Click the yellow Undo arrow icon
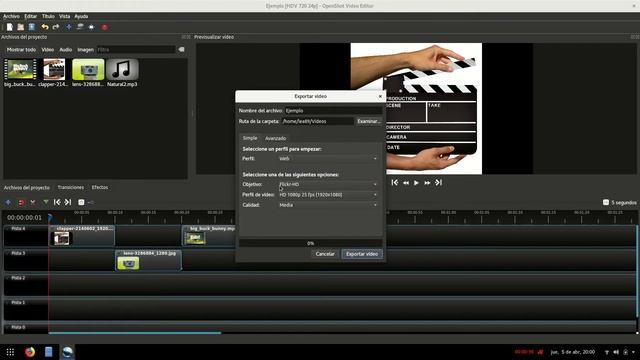640x360 pixels. tap(45, 27)
